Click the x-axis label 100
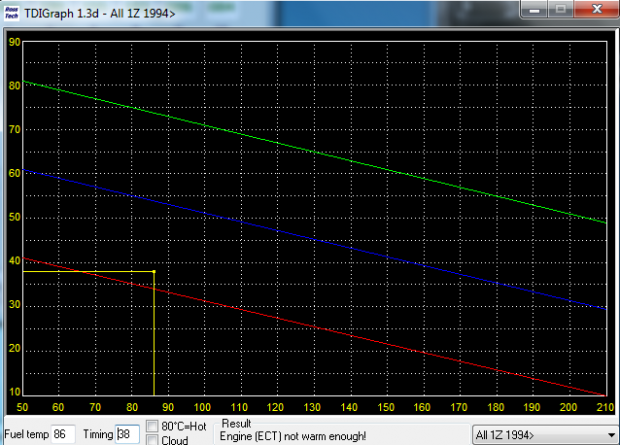 pyautogui.click(x=202, y=407)
